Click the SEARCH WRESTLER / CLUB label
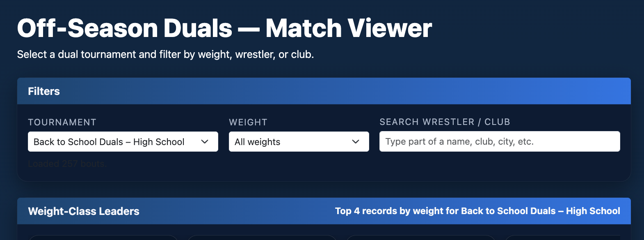 (445, 122)
